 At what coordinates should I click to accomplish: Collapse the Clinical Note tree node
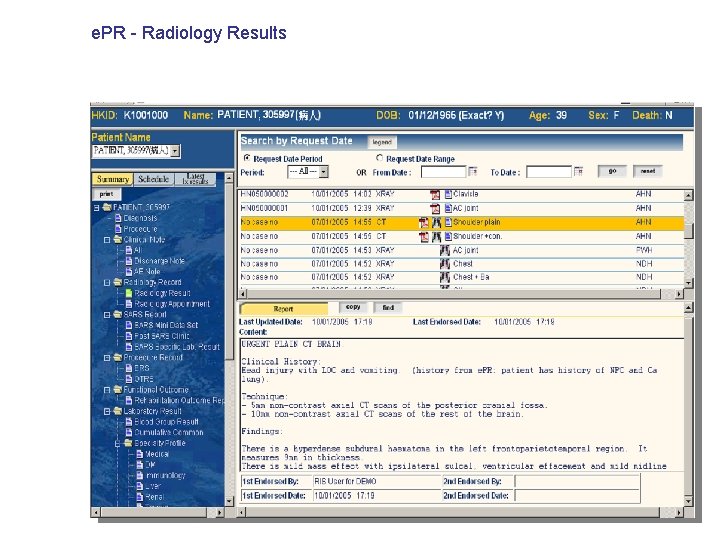(107, 240)
